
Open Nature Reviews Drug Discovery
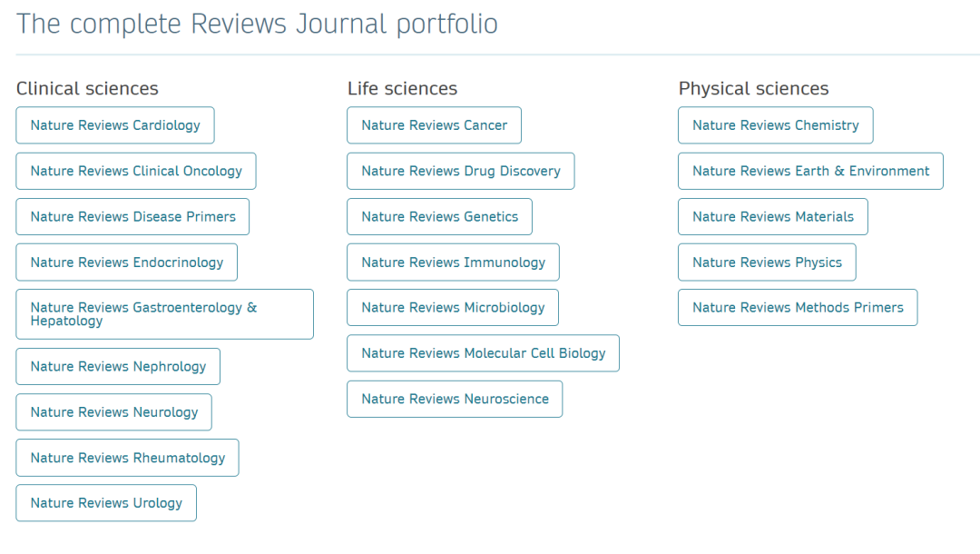pos(460,171)
